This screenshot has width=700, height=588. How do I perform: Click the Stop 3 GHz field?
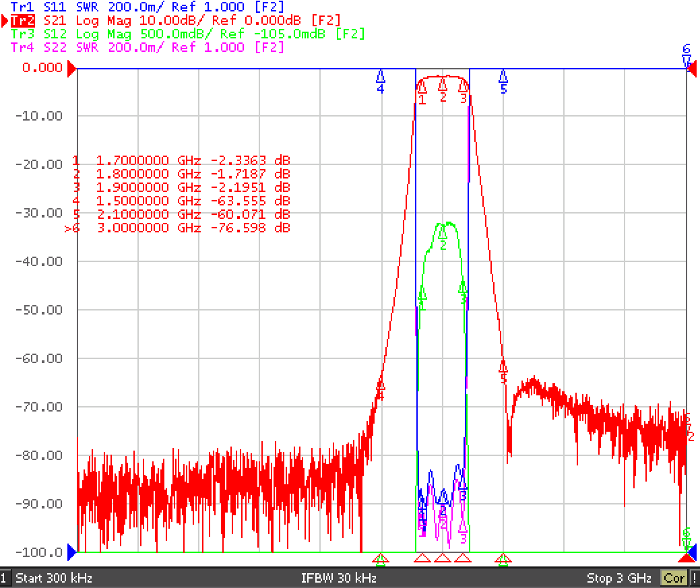tap(618, 578)
